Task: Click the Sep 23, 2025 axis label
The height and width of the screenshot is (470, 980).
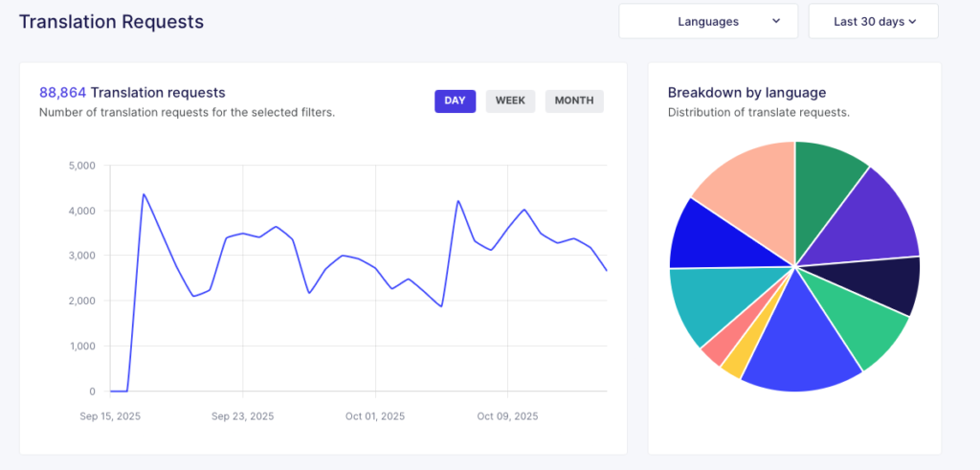Action: 243,416
